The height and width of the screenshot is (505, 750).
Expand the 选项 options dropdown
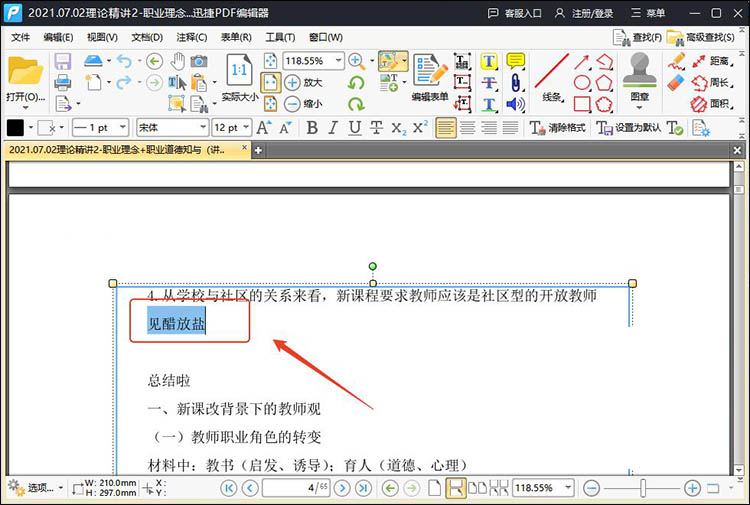click(x=61, y=488)
